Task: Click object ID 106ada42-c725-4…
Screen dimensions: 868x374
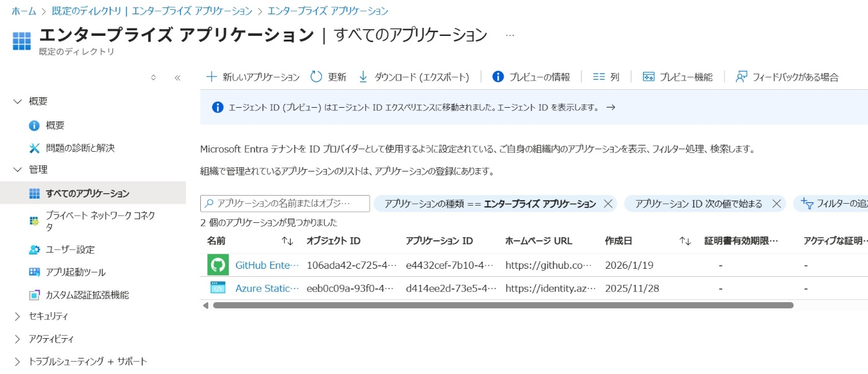Action: coord(352,265)
